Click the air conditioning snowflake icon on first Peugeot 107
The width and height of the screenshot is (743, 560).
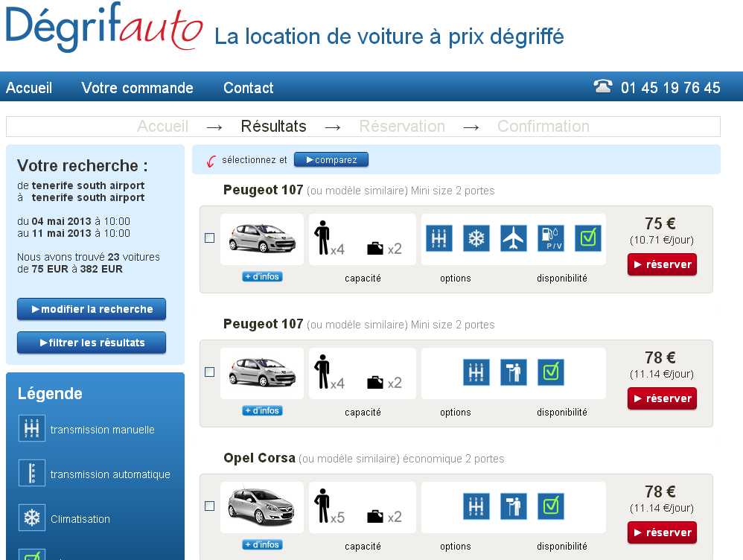476,238
